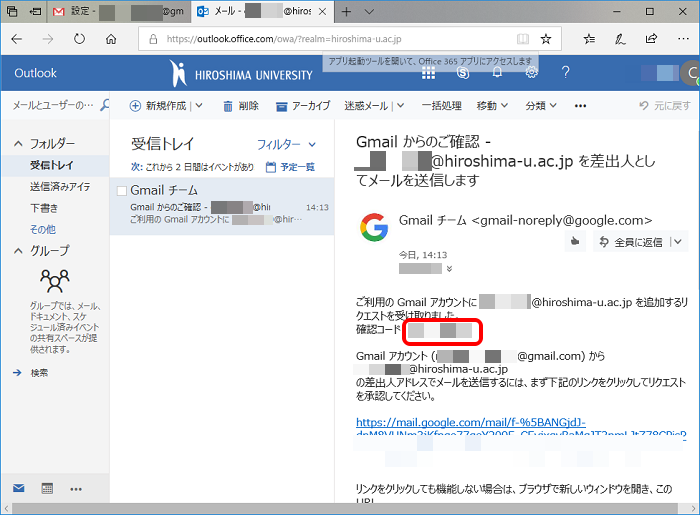Open the 迷惑メール dropdown arrow

[x=400, y=106]
